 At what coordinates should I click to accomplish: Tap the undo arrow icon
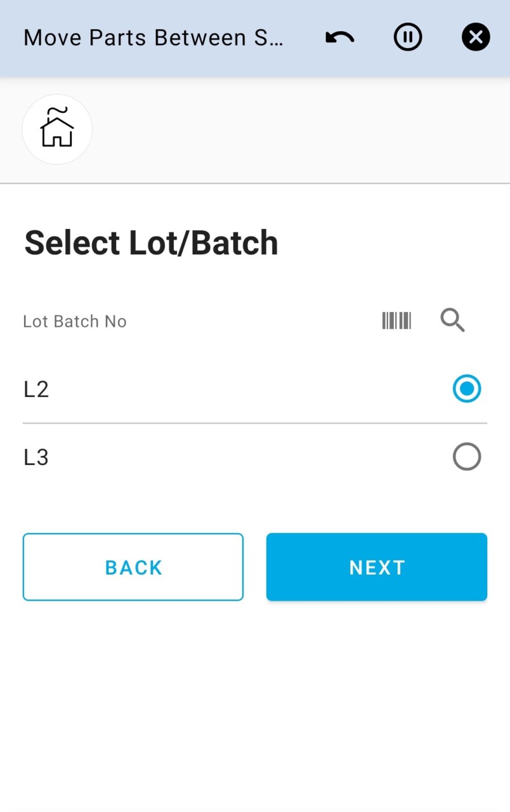(339, 38)
